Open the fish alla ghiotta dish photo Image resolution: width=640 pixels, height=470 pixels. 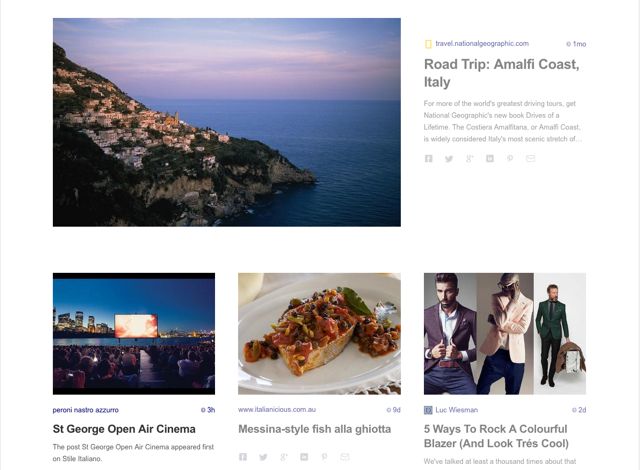[319, 333]
